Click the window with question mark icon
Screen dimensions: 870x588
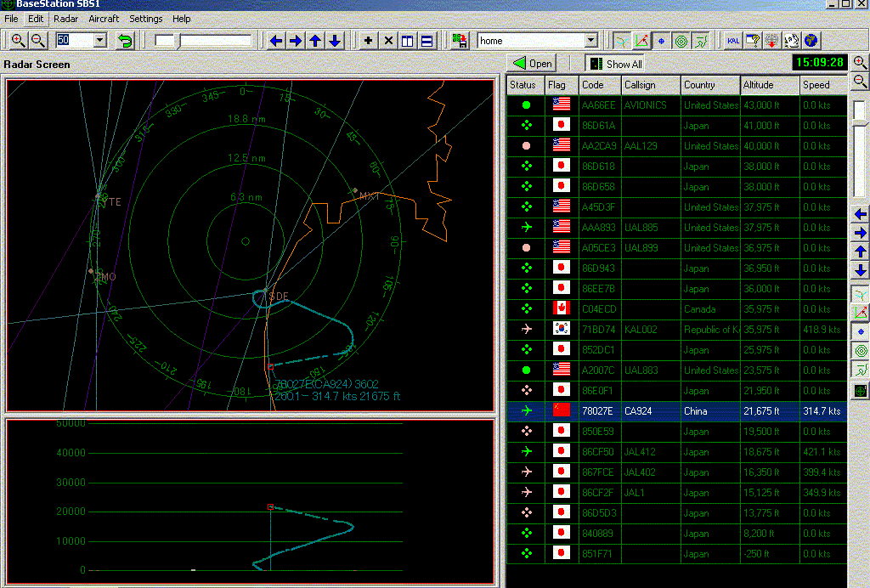[753, 41]
